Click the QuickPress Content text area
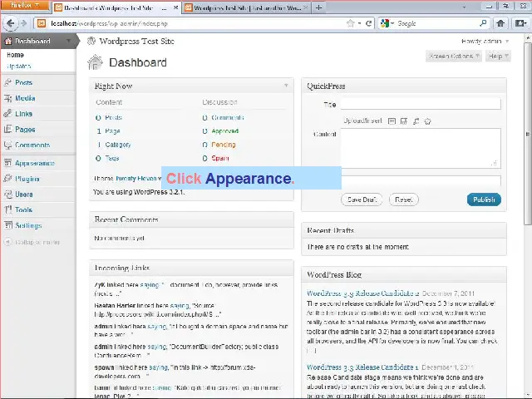This screenshot has height=399, width=532. point(421,148)
